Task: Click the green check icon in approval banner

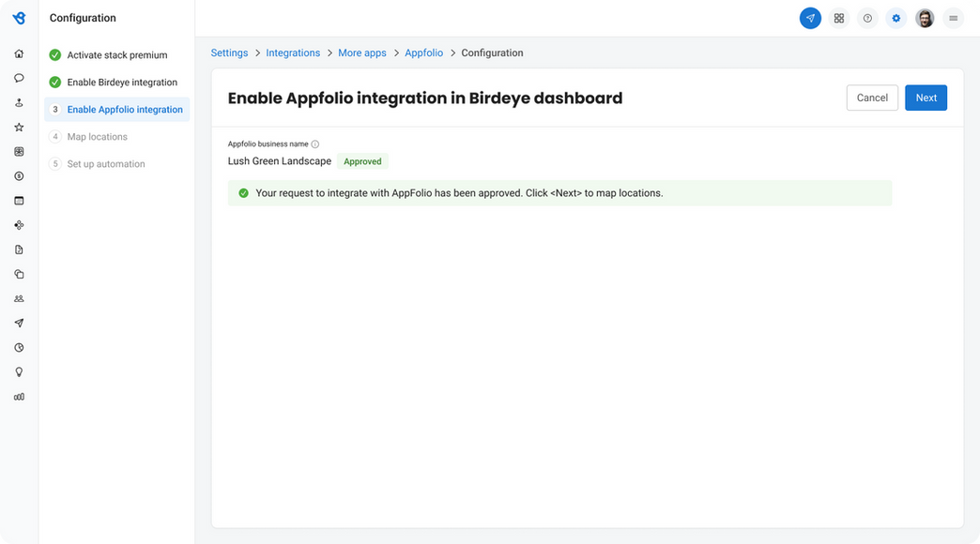Action: click(244, 193)
